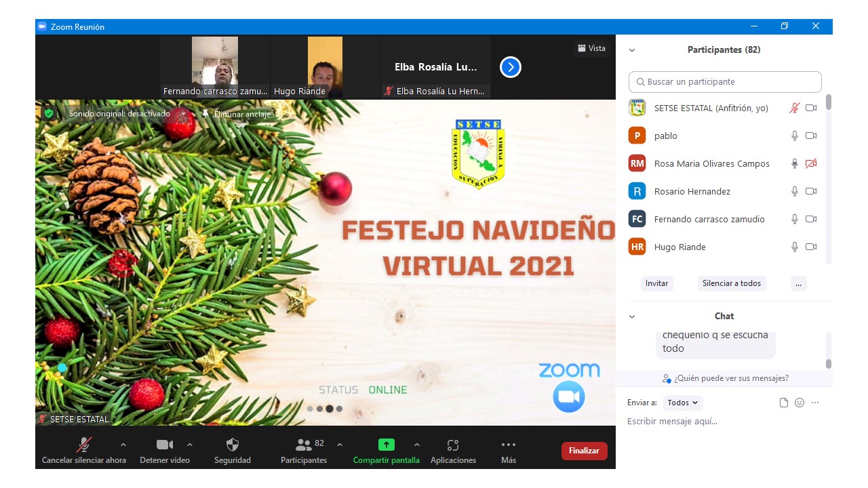Screen dimensions: 868x488
Task: Attach a file with chat file icon
Action: (x=784, y=403)
